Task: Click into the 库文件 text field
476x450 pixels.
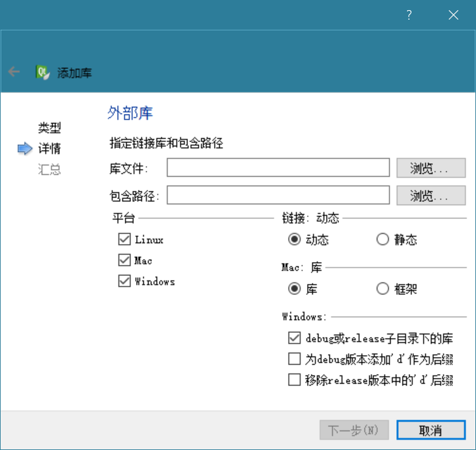Action: tap(278, 168)
